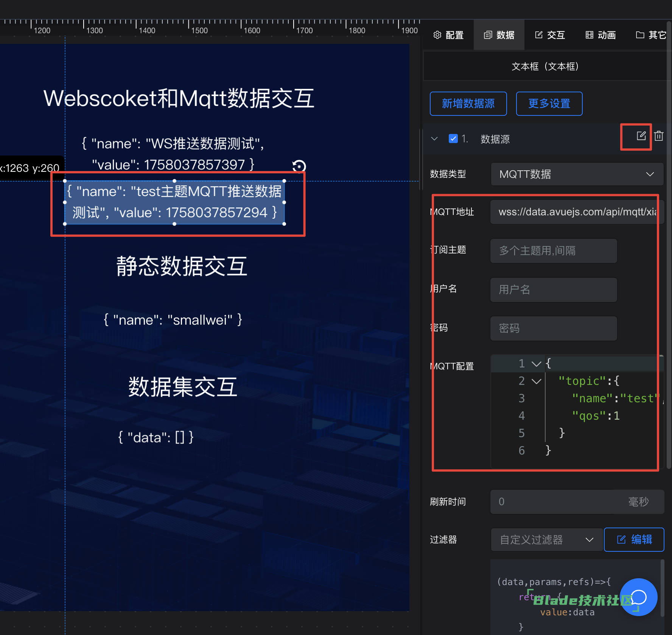The width and height of the screenshot is (672, 635).
Task: Open the chat bubble floating button
Action: pos(639,597)
